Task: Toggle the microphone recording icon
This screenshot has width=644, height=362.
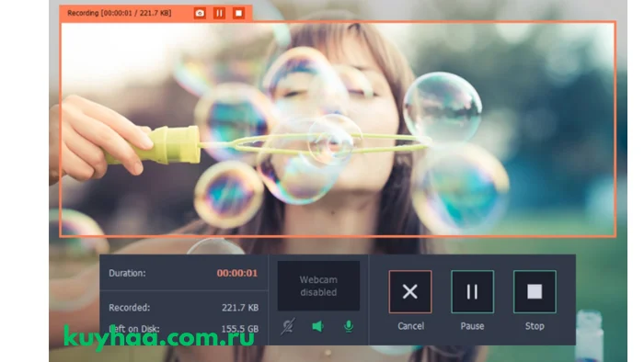Action: (x=349, y=326)
